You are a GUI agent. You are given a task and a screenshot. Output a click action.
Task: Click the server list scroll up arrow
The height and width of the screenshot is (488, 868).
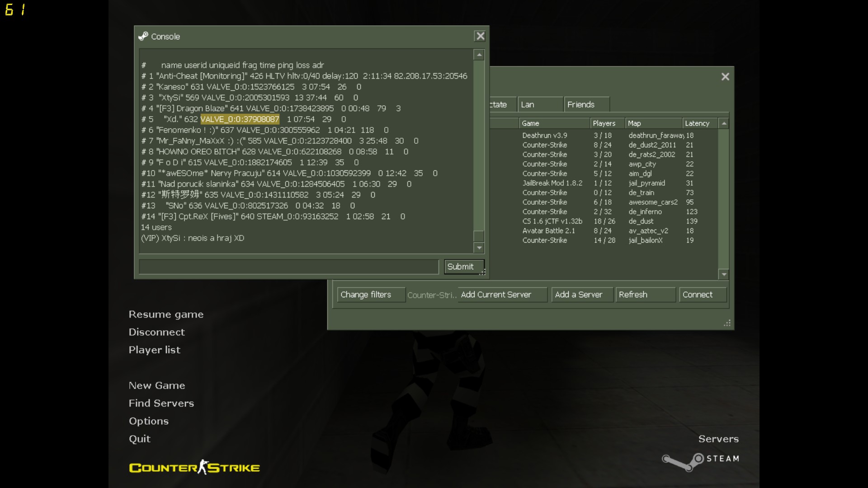[x=724, y=123]
